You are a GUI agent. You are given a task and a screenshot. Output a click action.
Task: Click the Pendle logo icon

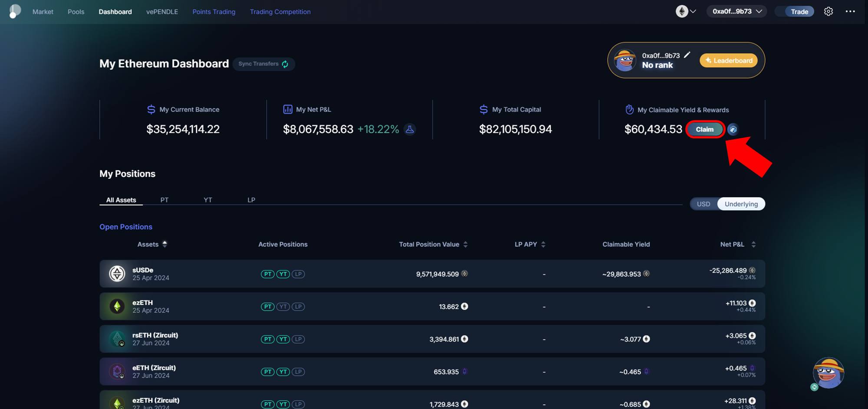tap(15, 11)
